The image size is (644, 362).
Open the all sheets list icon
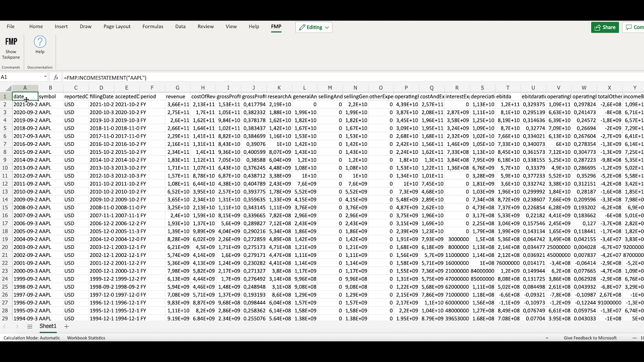tap(30, 326)
